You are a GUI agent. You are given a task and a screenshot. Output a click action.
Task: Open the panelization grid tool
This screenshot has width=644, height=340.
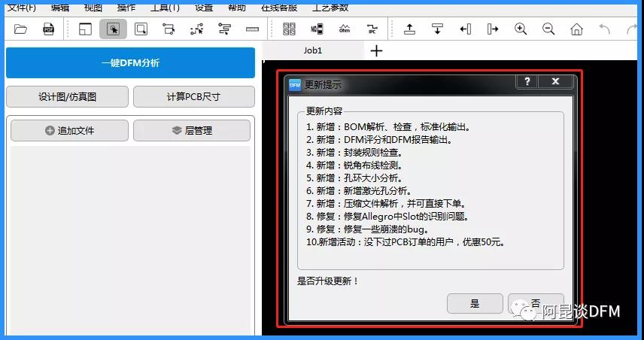(289, 29)
